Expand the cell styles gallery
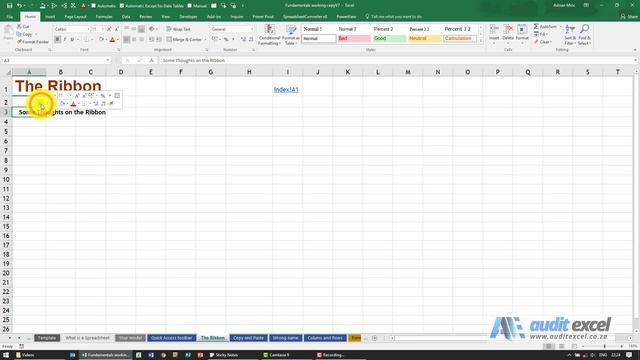Viewport: 640px width, 360px height. 480,41
